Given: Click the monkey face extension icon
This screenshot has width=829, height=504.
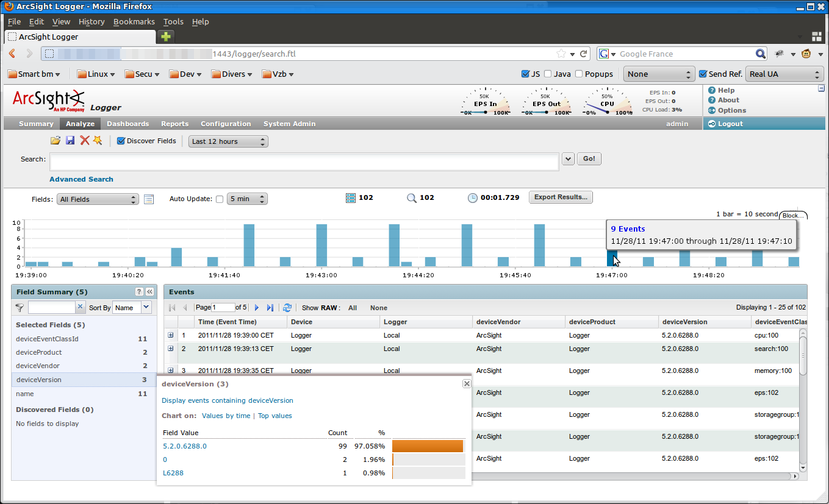Looking at the screenshot, I should [x=806, y=54].
